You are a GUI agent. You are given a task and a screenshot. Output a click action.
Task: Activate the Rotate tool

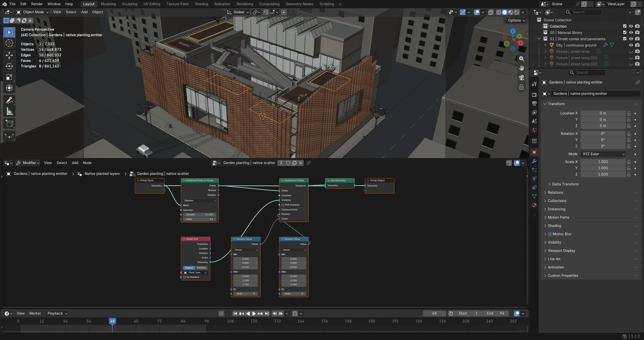click(9, 66)
